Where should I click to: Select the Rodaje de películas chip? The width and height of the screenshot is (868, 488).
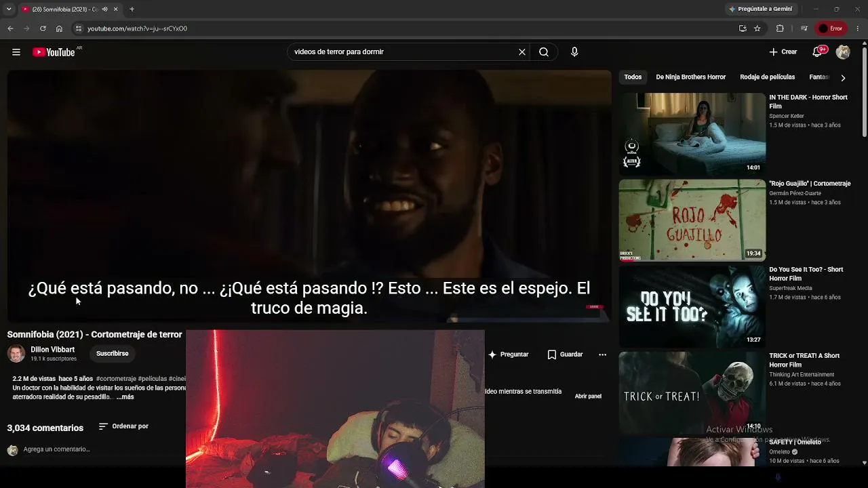pos(768,77)
